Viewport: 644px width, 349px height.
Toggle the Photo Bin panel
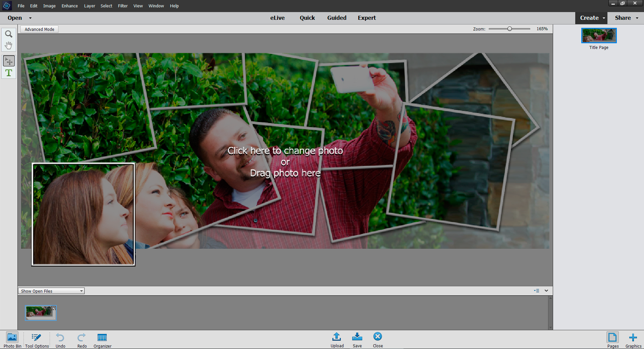click(x=12, y=340)
